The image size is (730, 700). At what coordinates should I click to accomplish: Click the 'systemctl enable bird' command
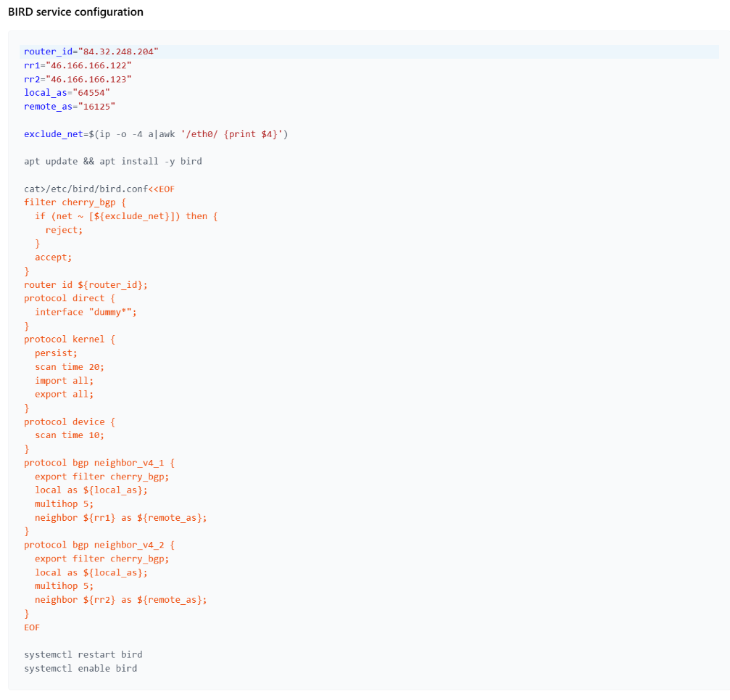coord(80,668)
